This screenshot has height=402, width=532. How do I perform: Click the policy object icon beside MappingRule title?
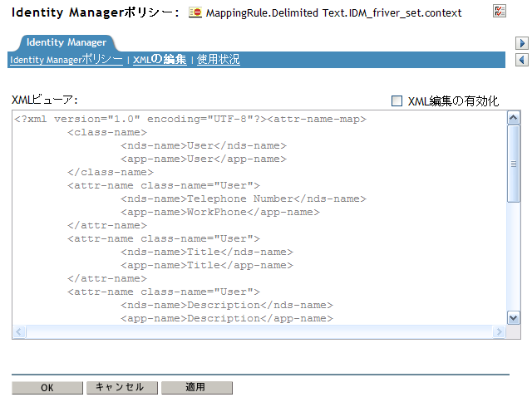click(x=195, y=12)
